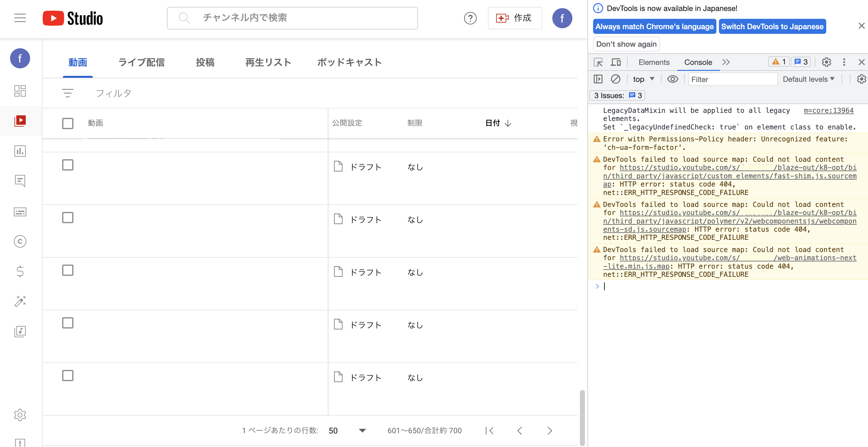Open the Comments section in the sidebar

tap(20, 181)
